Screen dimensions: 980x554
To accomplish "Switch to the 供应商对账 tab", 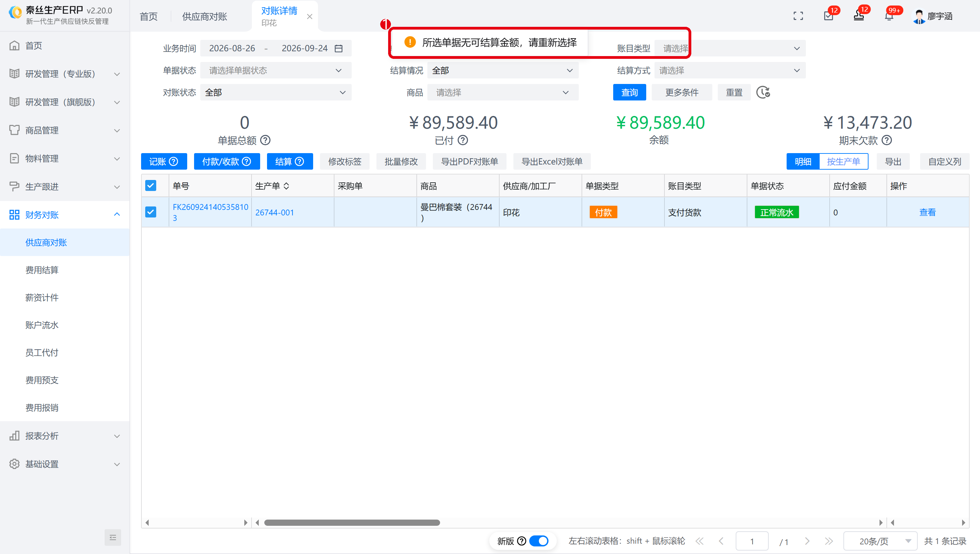I will click(x=204, y=17).
